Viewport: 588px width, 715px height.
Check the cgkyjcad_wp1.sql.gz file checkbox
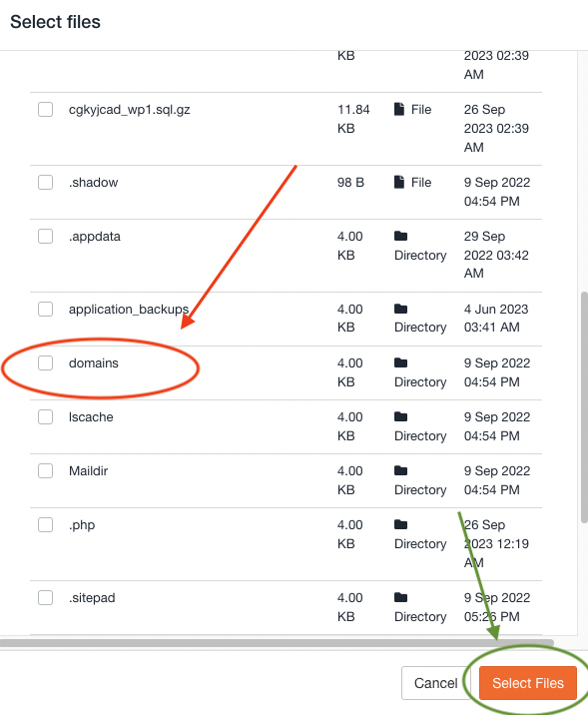click(x=45, y=110)
